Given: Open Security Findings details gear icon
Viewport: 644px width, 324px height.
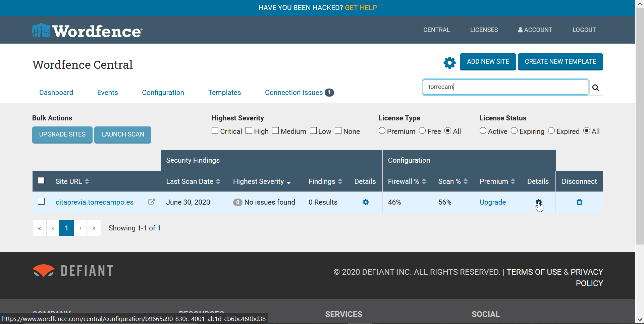Looking at the screenshot, I should (366, 202).
